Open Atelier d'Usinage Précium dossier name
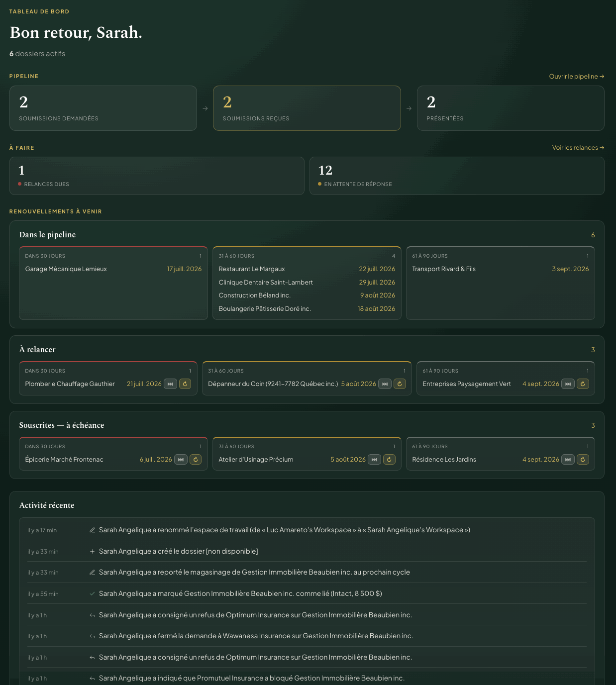The image size is (616, 685). [x=256, y=460]
